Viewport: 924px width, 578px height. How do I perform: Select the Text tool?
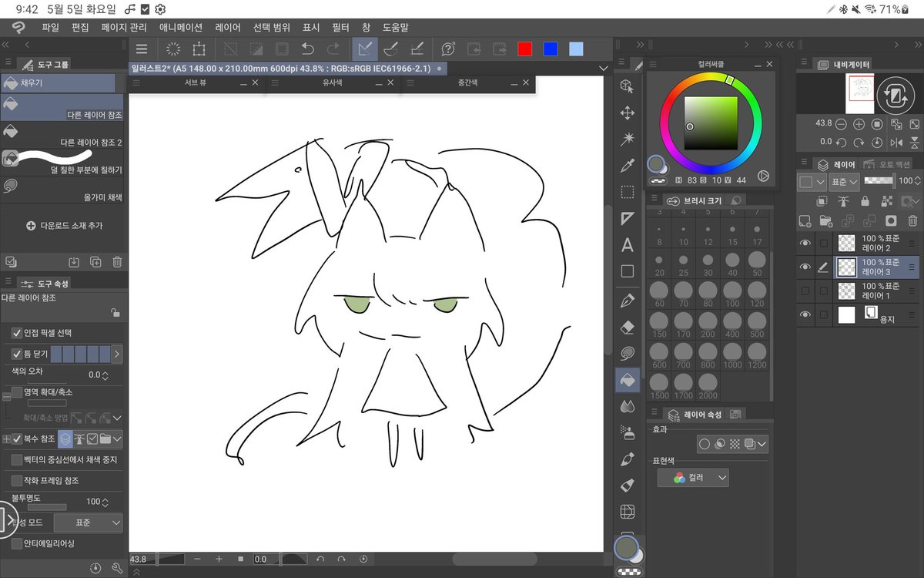pyautogui.click(x=627, y=245)
